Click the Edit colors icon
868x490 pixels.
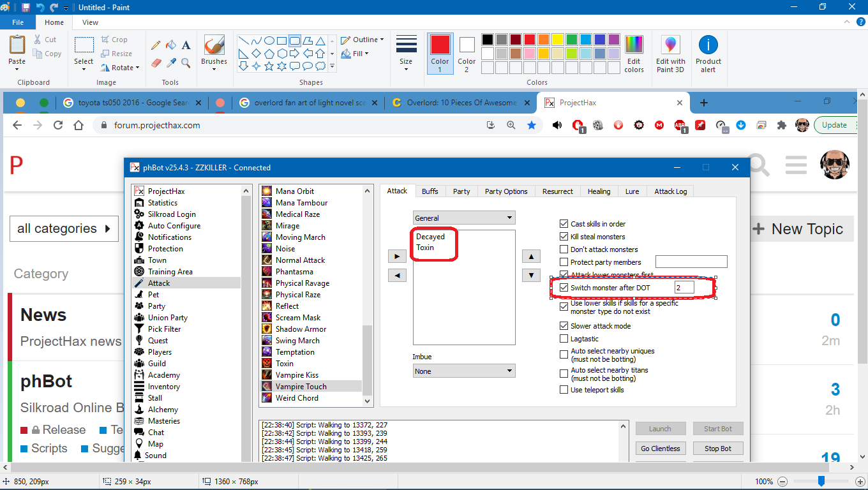tap(634, 54)
